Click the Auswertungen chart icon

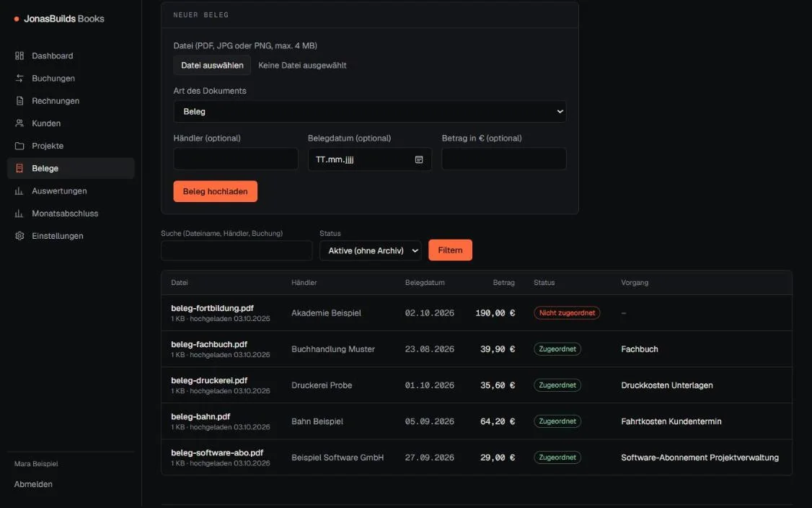[19, 190]
